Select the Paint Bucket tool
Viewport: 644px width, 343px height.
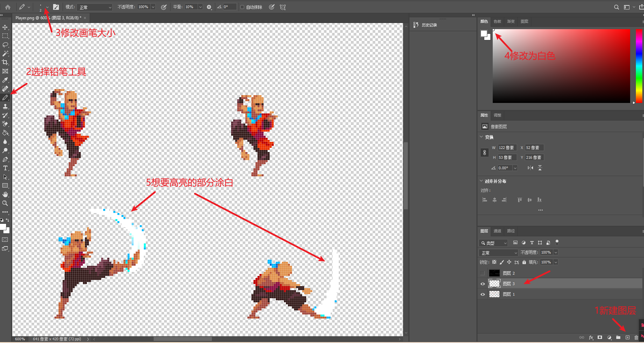(5, 133)
